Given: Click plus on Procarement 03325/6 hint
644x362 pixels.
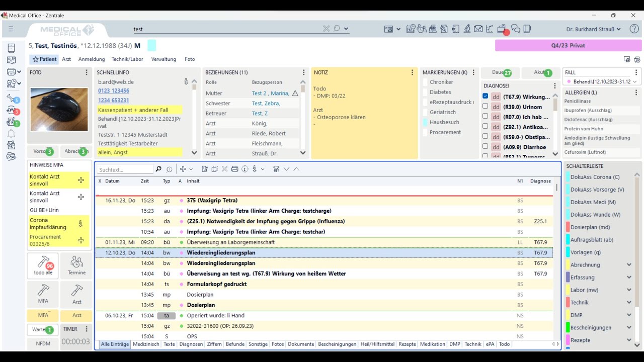Looking at the screenshot, I should tap(81, 240).
